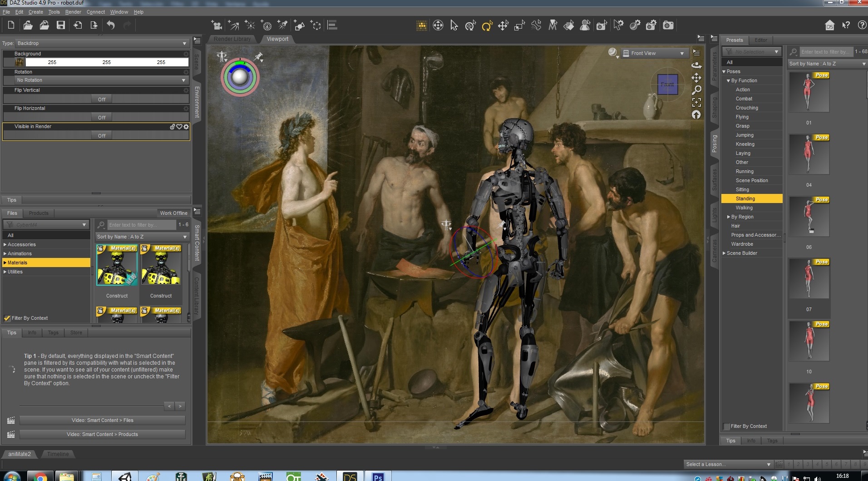
Task: Toggle Flip Vertical Off switch
Action: coord(102,99)
